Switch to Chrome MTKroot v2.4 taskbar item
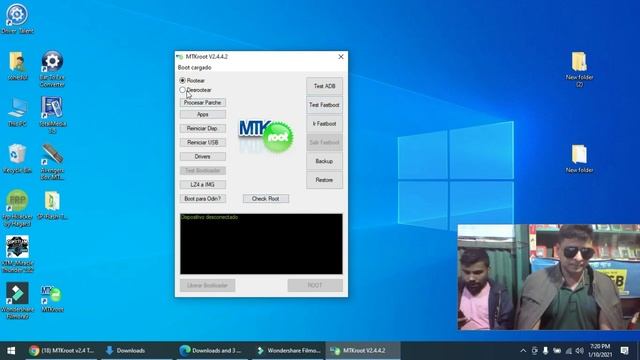Image resolution: width=640 pixels, height=360 pixels. (x=61, y=351)
